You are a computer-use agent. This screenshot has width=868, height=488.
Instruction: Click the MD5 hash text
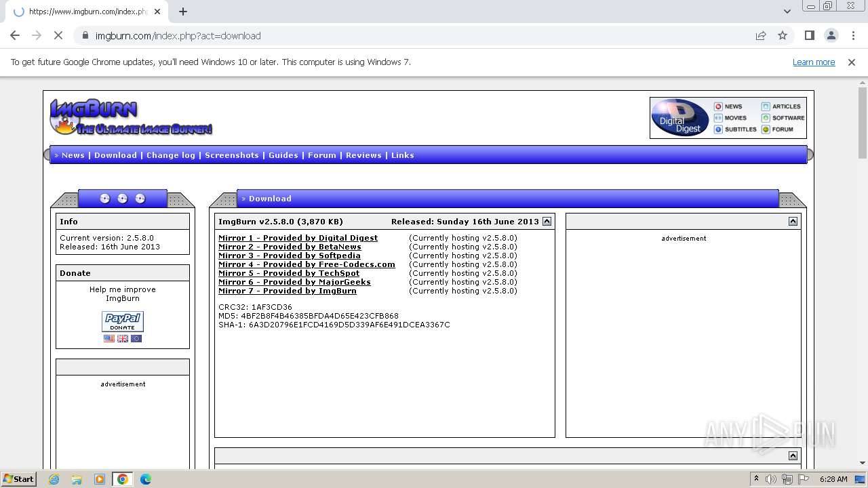309,316
